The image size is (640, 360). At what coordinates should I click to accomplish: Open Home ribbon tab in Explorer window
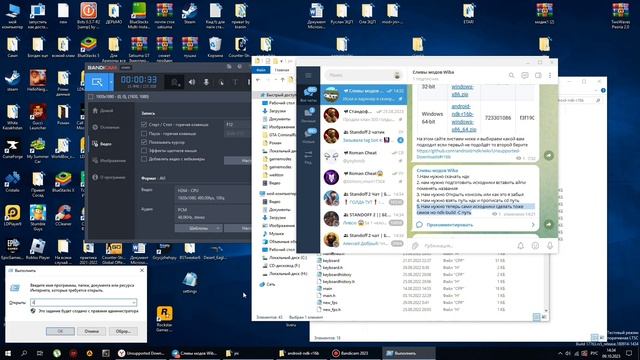pos(282,70)
